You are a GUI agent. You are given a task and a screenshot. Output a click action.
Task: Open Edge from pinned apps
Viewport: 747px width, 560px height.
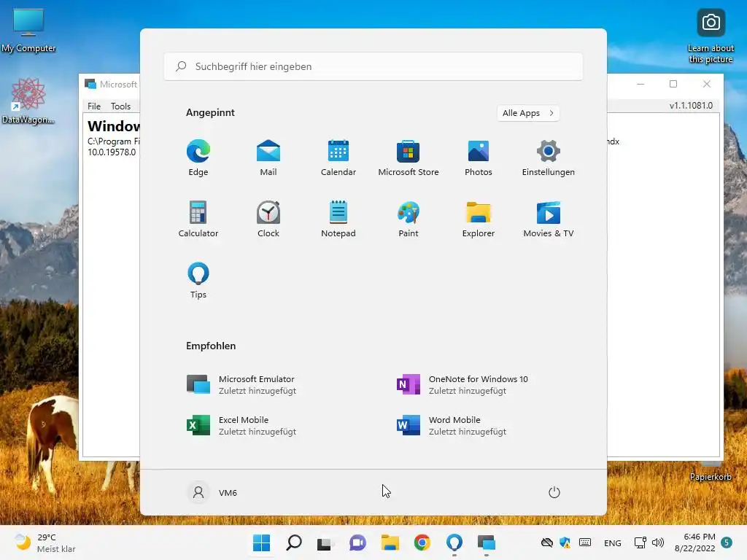click(x=198, y=158)
